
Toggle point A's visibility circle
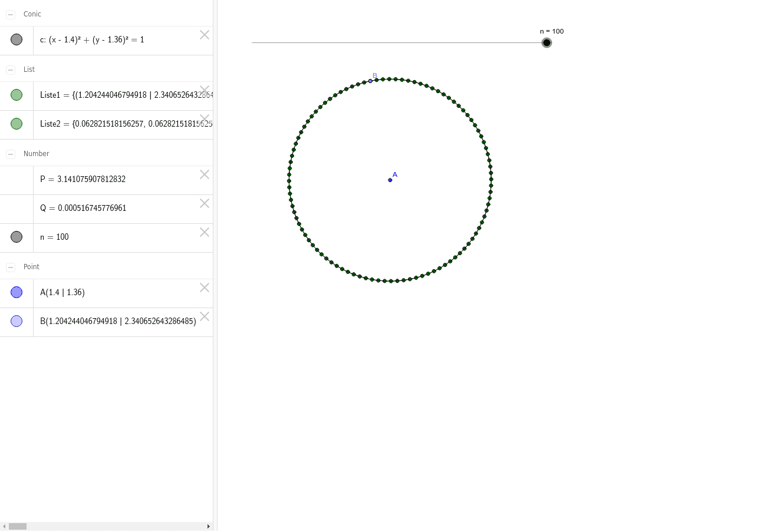[17, 292]
